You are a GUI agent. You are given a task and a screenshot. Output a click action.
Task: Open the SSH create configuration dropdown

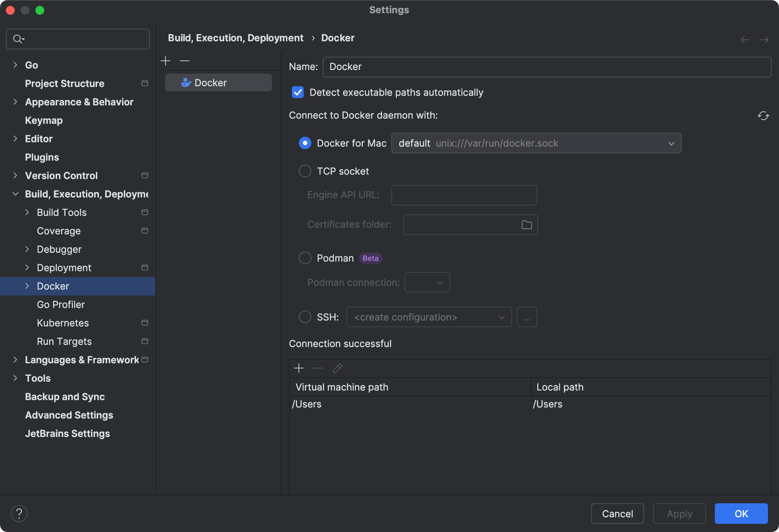429,317
